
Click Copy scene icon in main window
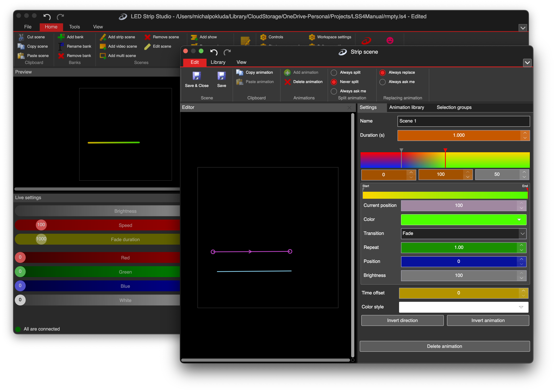click(x=21, y=46)
